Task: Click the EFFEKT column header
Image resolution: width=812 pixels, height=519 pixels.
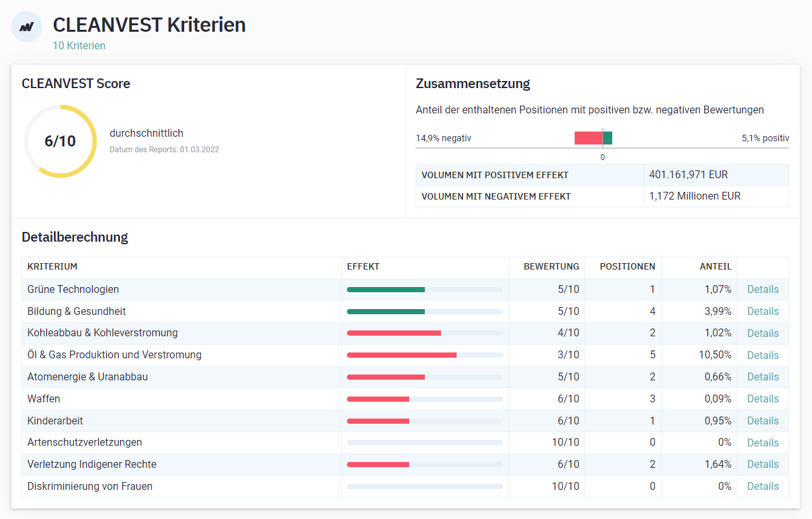Action: coord(363,267)
